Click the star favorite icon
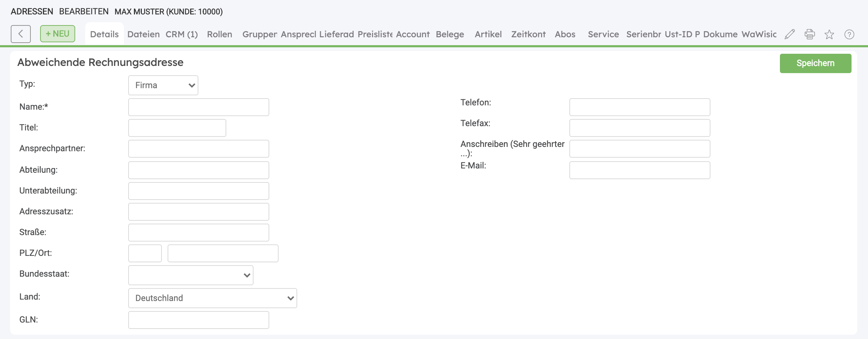 point(829,34)
